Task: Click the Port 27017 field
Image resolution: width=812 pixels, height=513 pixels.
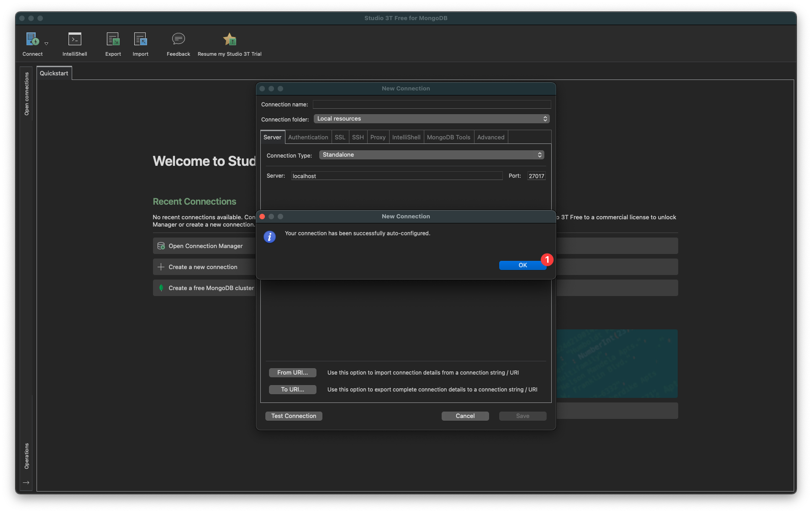Action: tap(537, 176)
